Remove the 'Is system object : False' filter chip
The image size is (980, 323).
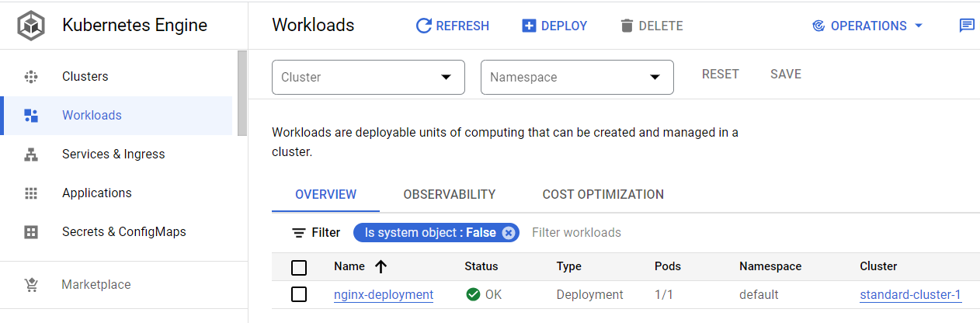click(x=508, y=233)
